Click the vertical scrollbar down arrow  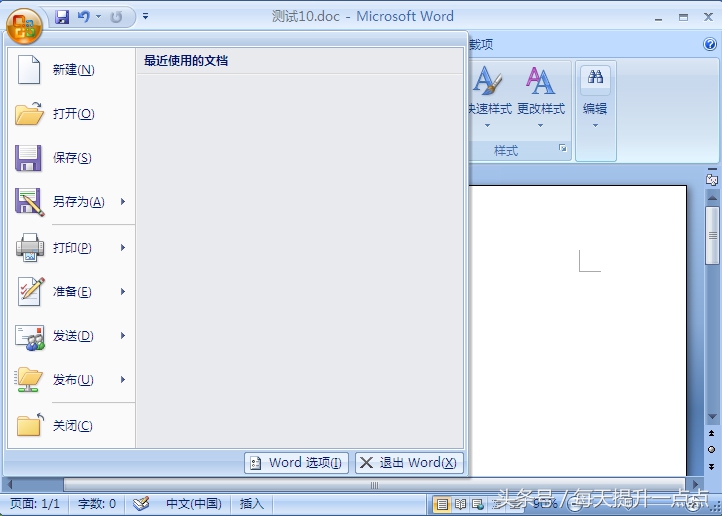[x=712, y=417]
